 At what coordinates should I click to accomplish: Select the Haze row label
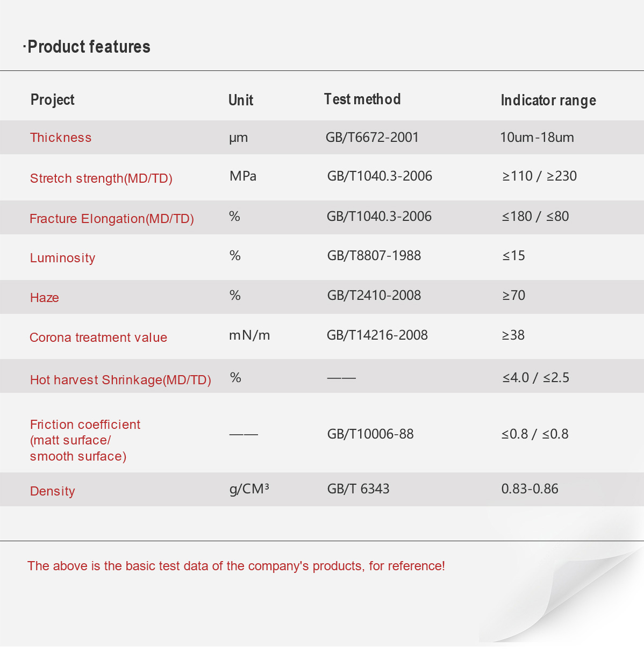coord(45,298)
